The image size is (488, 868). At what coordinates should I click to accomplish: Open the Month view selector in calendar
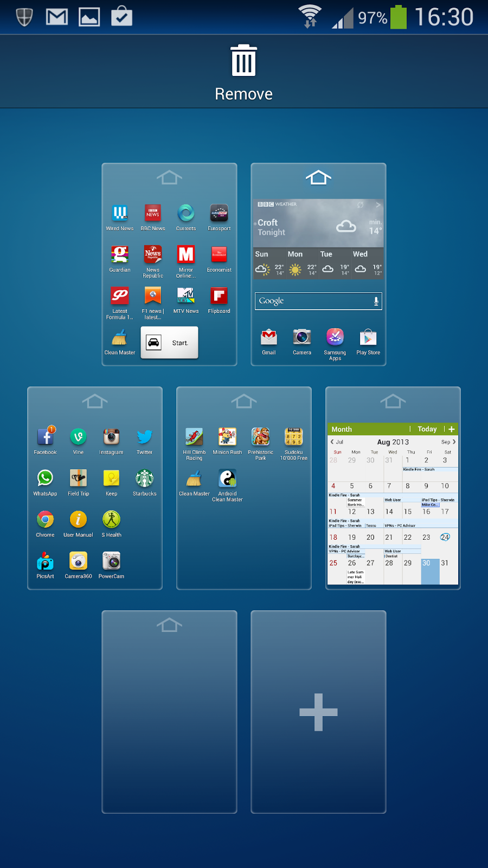[x=342, y=429]
